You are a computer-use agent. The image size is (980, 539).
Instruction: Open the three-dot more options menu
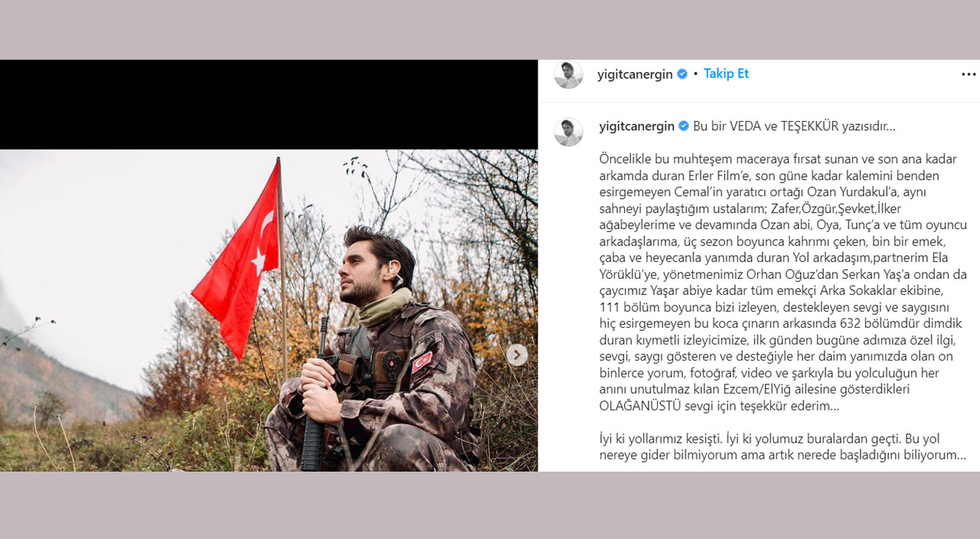point(969,74)
